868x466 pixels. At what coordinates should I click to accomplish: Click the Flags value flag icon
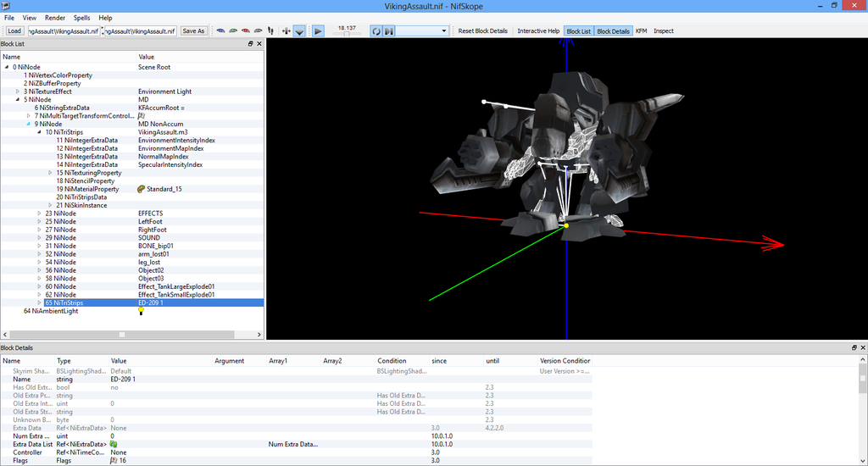pos(114,460)
